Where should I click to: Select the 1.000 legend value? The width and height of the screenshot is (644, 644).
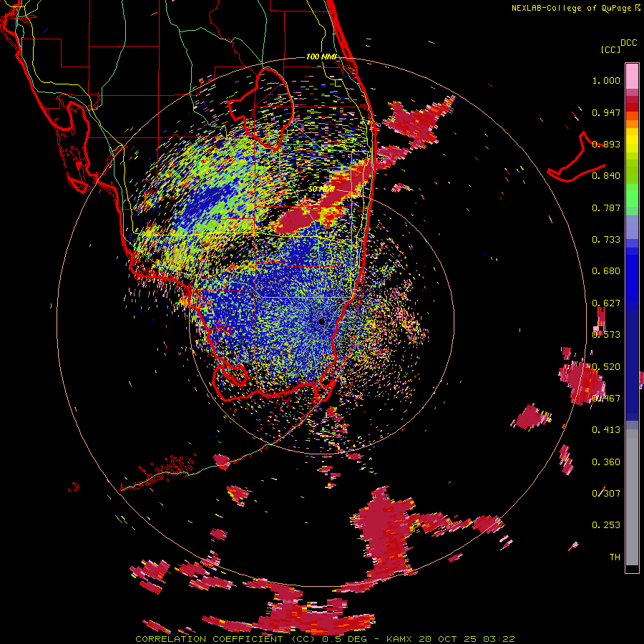pos(606,80)
